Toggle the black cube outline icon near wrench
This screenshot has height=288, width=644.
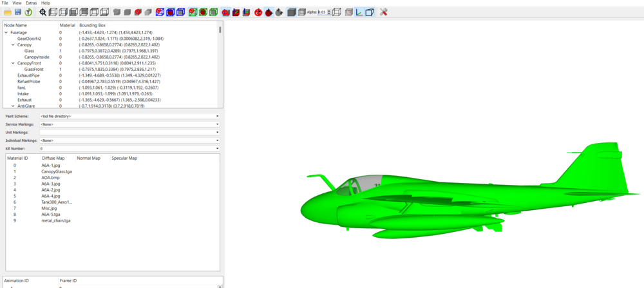coord(370,12)
